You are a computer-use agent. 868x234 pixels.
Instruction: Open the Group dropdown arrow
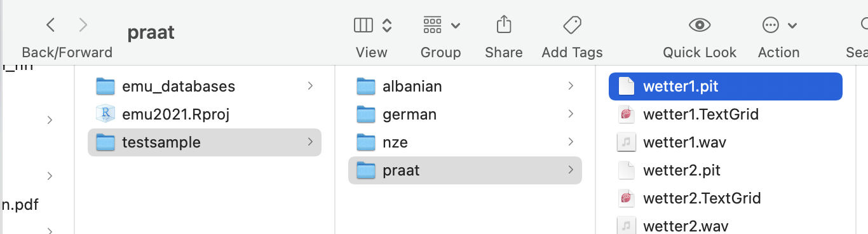click(x=456, y=26)
